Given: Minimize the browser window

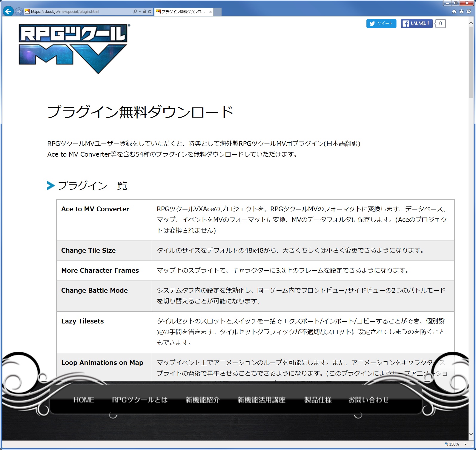Looking at the screenshot, I should [x=447, y=3].
